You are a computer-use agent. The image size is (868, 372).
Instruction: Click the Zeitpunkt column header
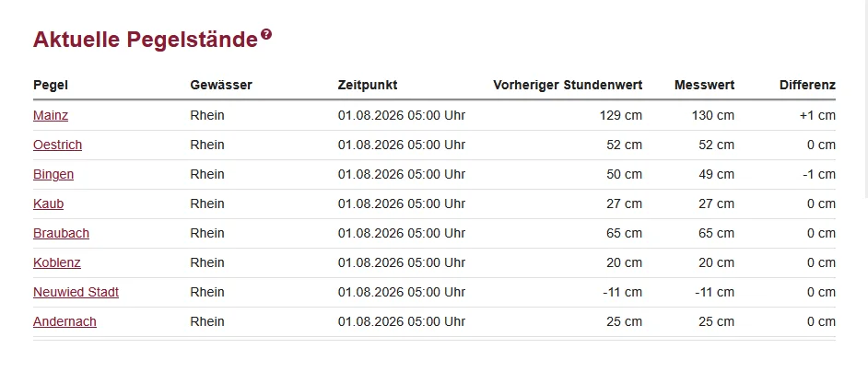[368, 86]
